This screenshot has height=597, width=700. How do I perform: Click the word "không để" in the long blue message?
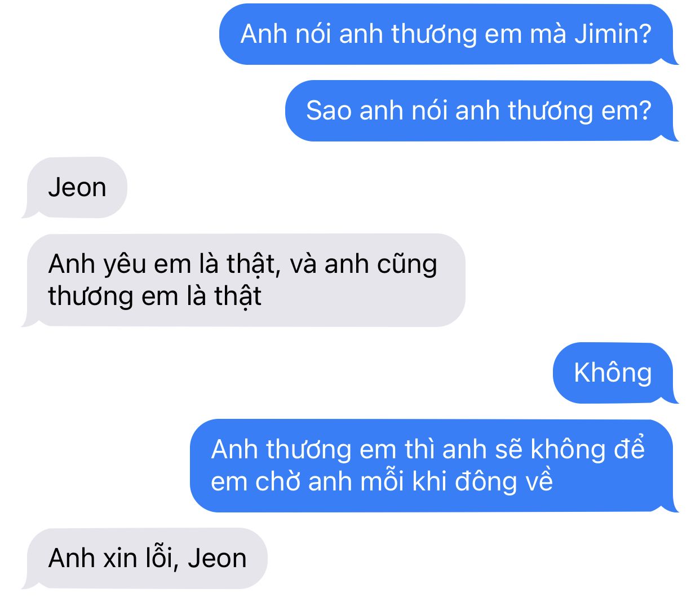point(588,449)
